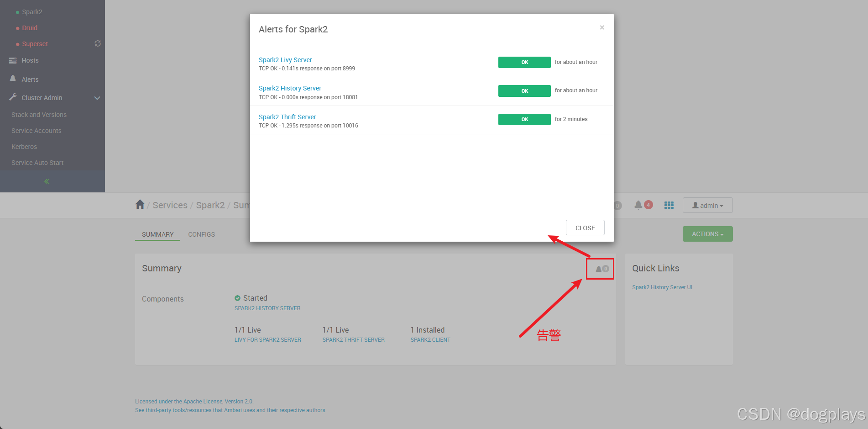Open Service Accounts page
The image size is (868, 429).
click(x=36, y=131)
